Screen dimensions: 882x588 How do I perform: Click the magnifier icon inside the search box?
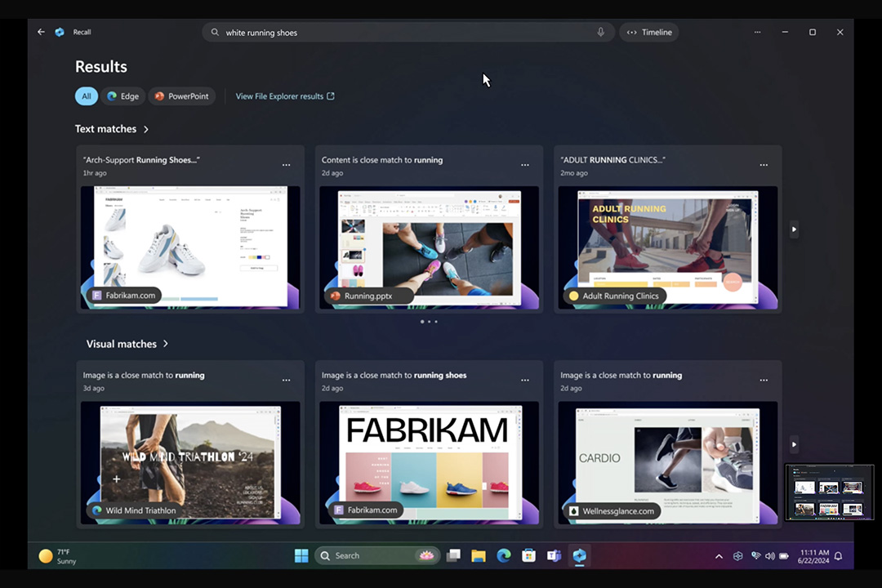point(215,32)
